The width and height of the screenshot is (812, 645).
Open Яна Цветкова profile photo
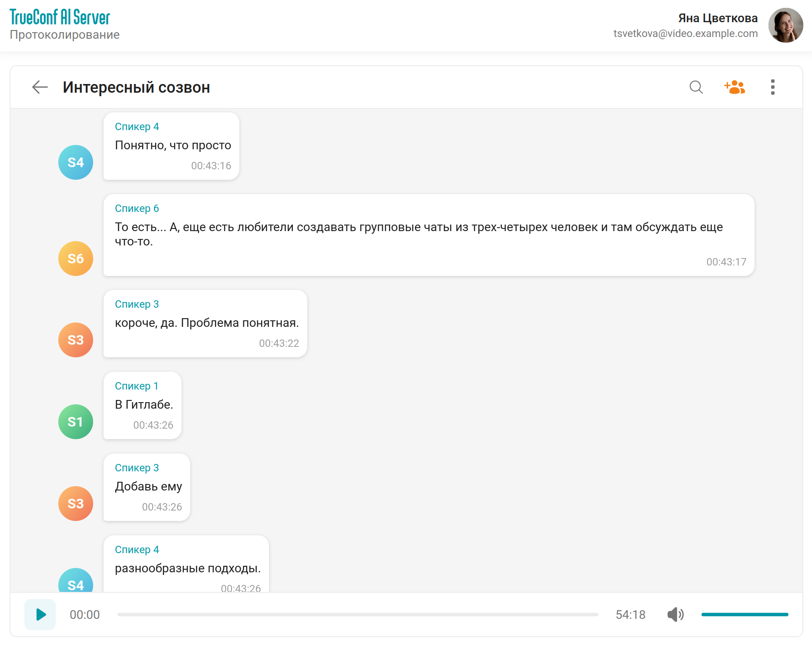pyautogui.click(x=786, y=25)
